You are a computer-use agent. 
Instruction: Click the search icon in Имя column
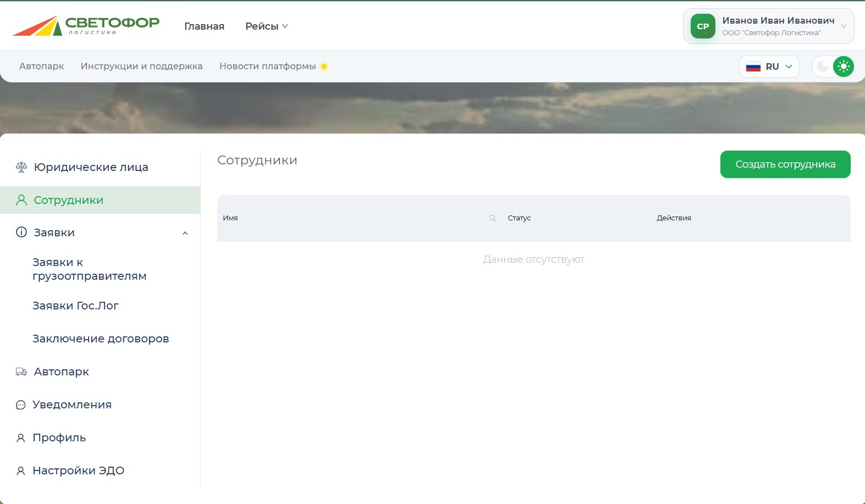[493, 218]
